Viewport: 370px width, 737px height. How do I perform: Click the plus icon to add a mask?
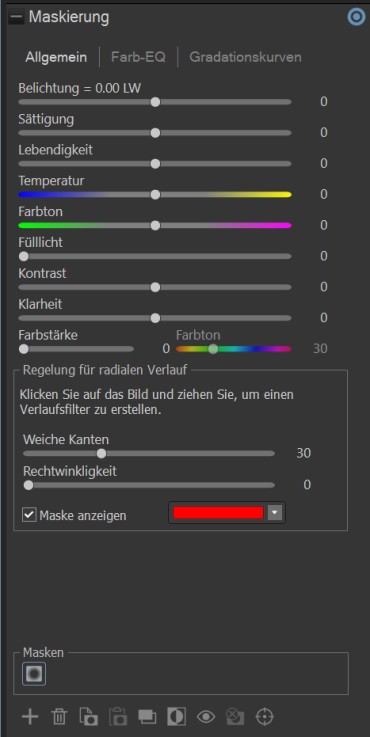[30, 717]
